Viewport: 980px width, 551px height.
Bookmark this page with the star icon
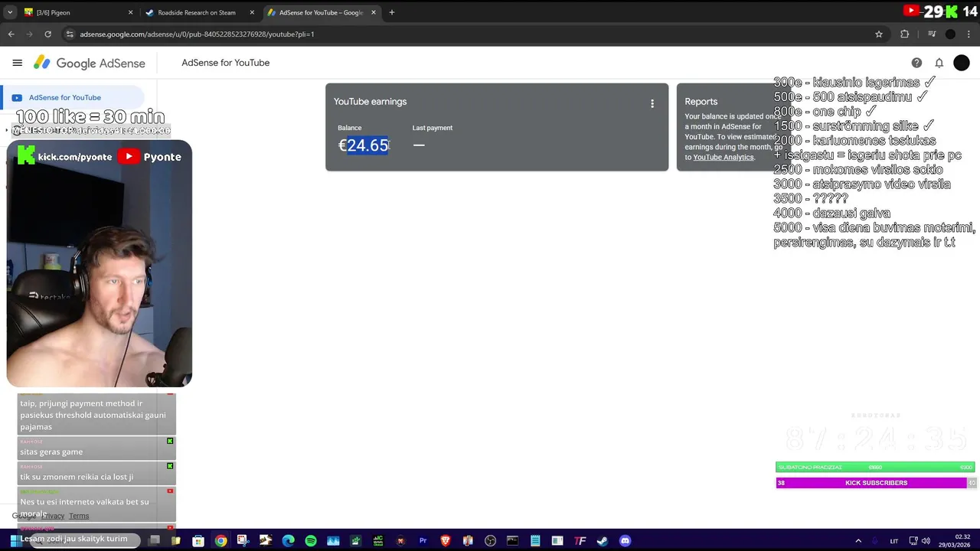tap(879, 34)
